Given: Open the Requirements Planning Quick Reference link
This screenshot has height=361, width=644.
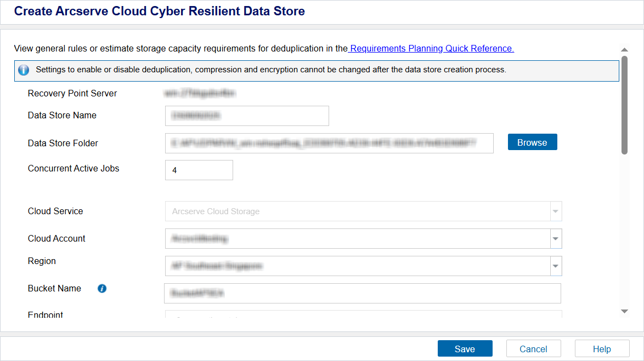Looking at the screenshot, I should pos(431,48).
